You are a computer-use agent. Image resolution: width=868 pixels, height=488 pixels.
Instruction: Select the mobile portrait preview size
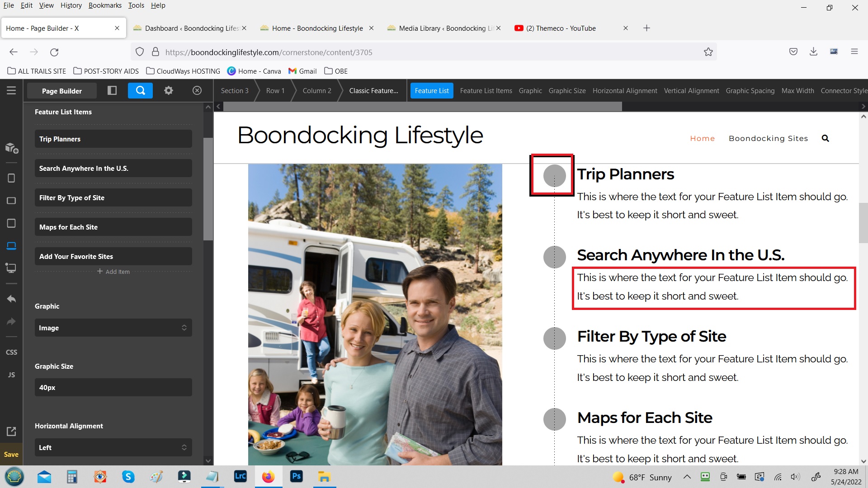[11, 178]
